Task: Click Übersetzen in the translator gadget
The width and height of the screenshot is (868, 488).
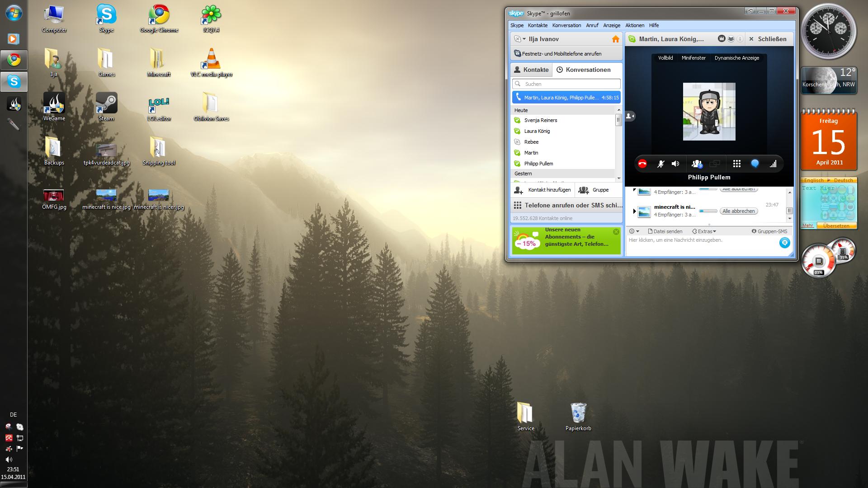Action: [x=836, y=225]
